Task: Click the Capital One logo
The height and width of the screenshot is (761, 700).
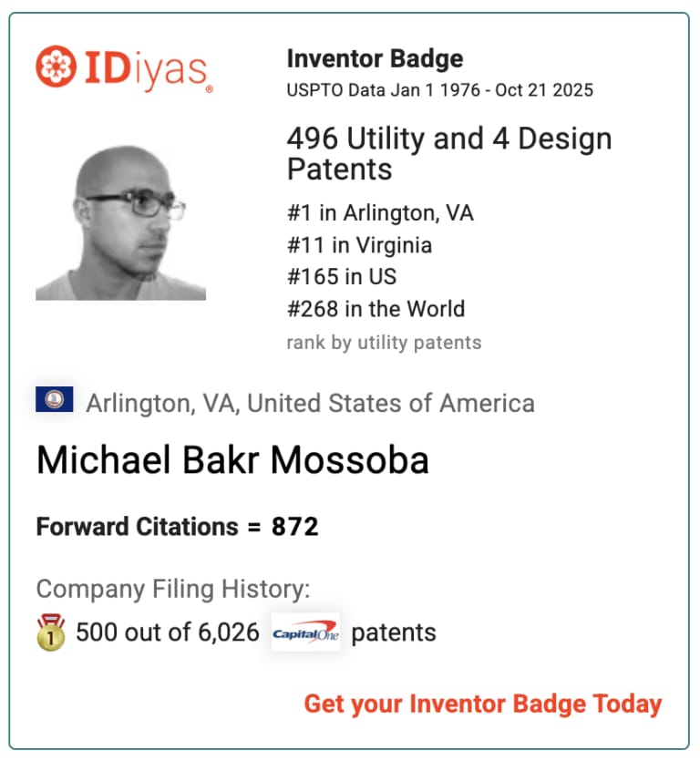Action: [x=305, y=632]
